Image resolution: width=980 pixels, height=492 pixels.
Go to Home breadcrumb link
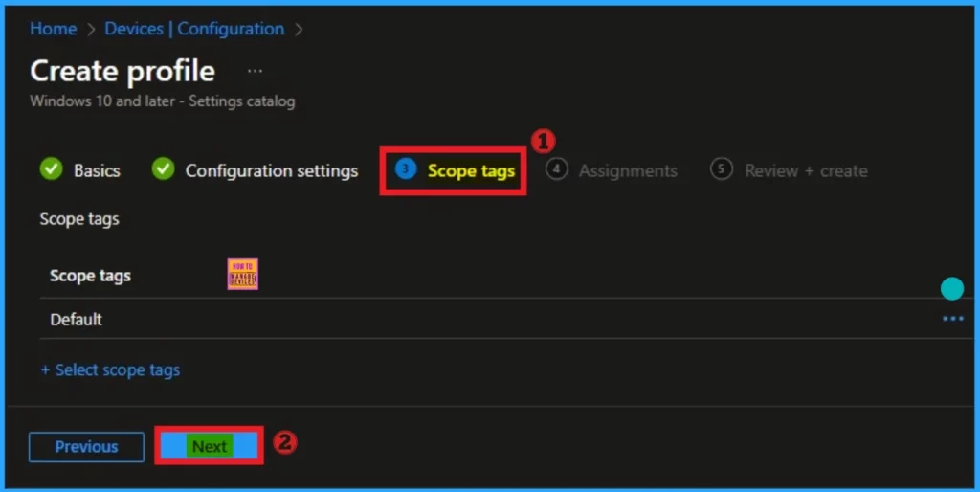(54, 29)
